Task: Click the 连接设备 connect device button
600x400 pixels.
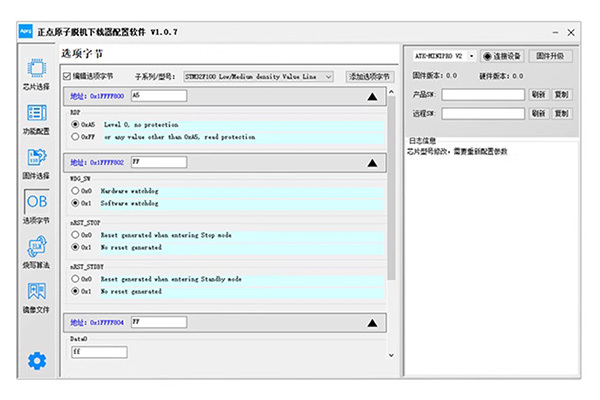Action: 503,56
